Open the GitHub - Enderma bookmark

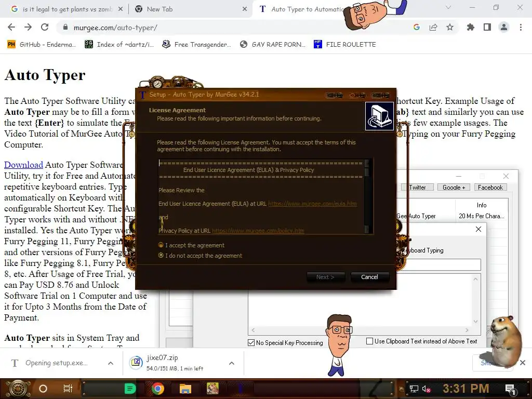point(42,45)
